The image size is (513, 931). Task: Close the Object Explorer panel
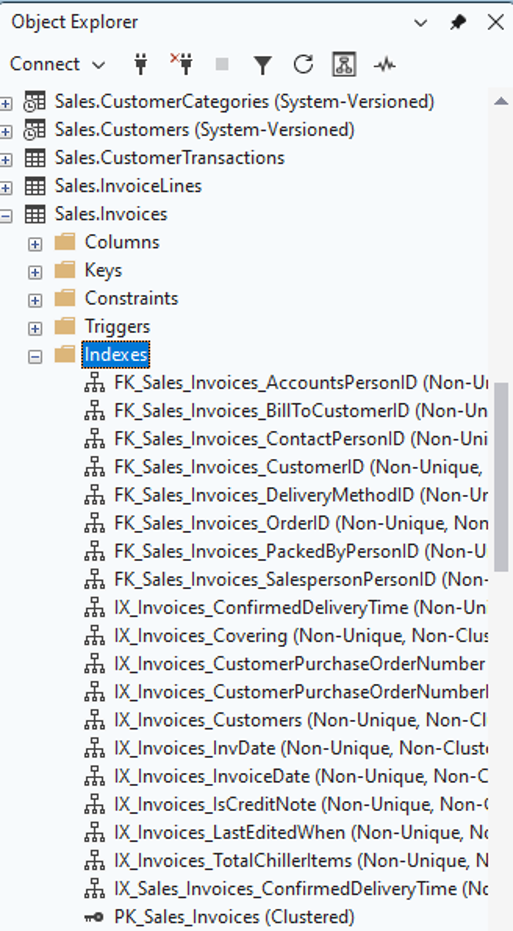coord(495,23)
